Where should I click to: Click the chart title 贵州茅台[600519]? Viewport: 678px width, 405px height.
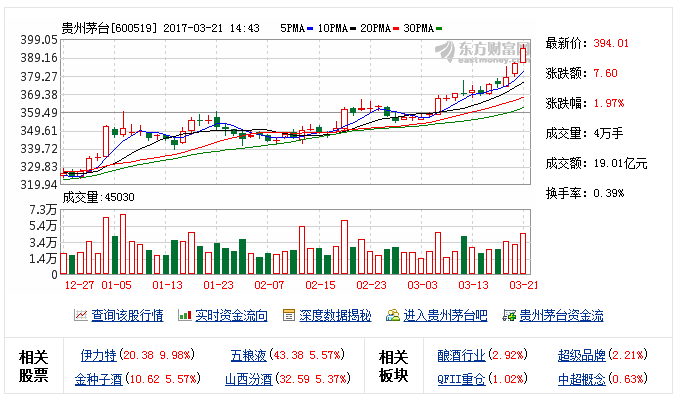pos(109,29)
